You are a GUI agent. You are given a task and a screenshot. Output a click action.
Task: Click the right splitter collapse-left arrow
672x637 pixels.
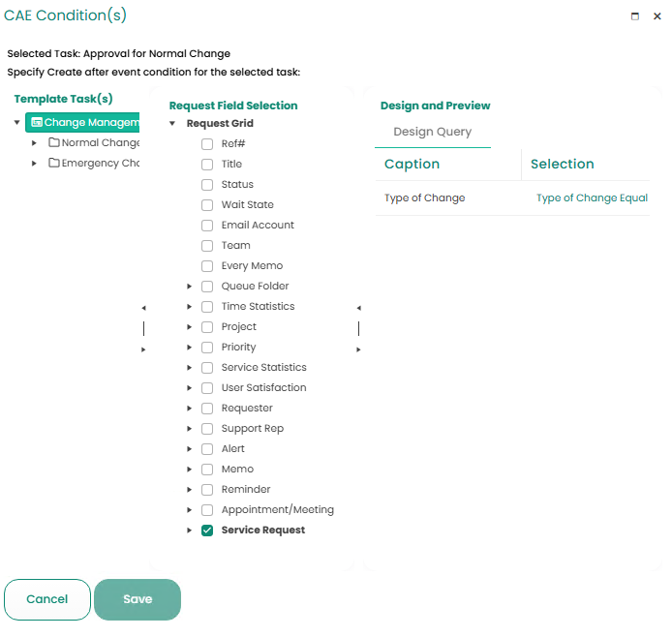tap(358, 308)
